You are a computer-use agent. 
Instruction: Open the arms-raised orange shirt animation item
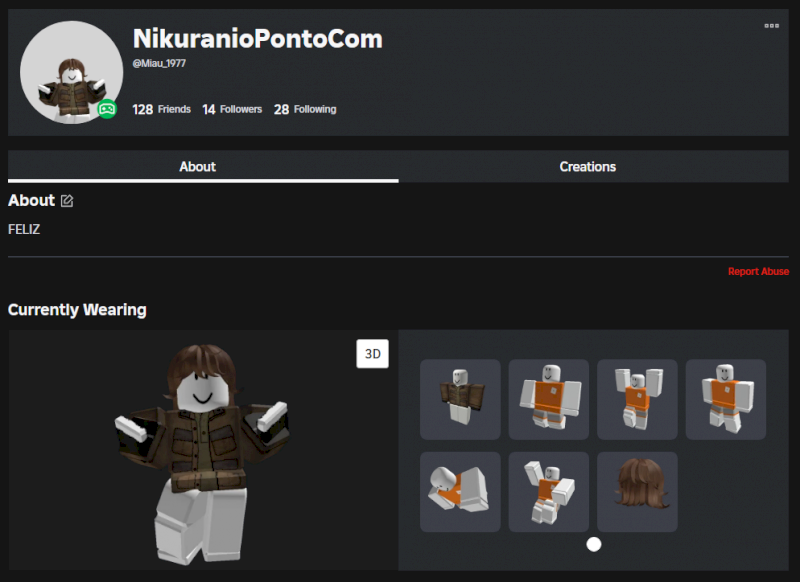(637, 399)
